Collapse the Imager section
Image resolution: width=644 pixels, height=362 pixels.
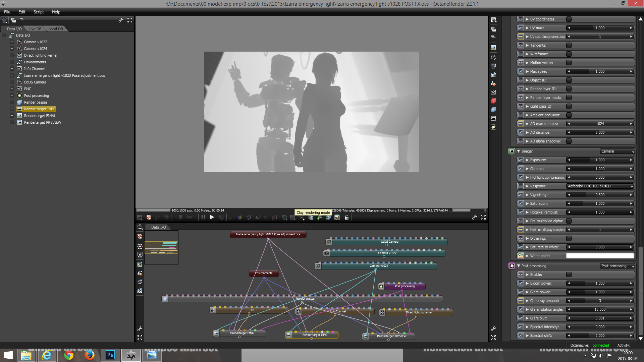[x=519, y=151]
